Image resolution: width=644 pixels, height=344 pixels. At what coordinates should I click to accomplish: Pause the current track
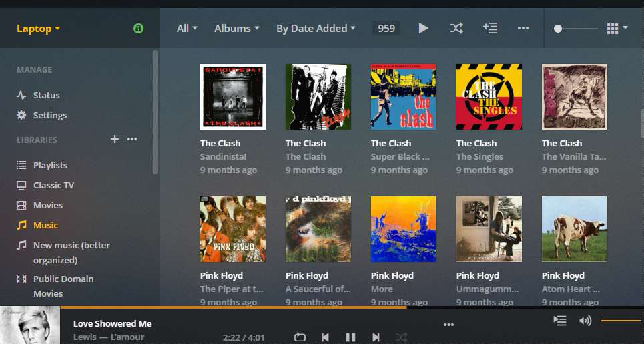(350, 337)
